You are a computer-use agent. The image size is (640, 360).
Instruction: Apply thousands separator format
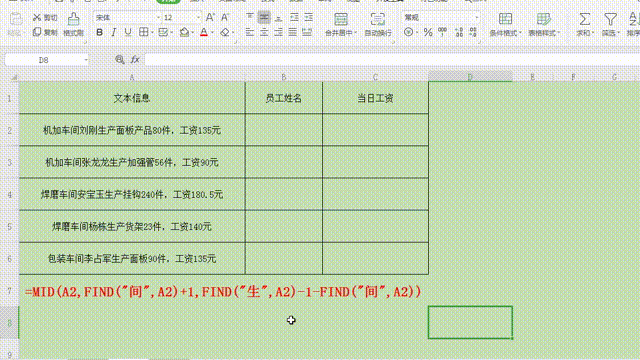[442, 32]
